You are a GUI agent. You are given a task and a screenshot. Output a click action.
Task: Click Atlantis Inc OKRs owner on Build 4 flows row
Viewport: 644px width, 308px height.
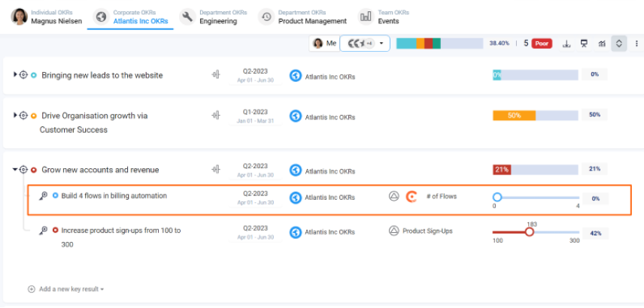coord(323,198)
